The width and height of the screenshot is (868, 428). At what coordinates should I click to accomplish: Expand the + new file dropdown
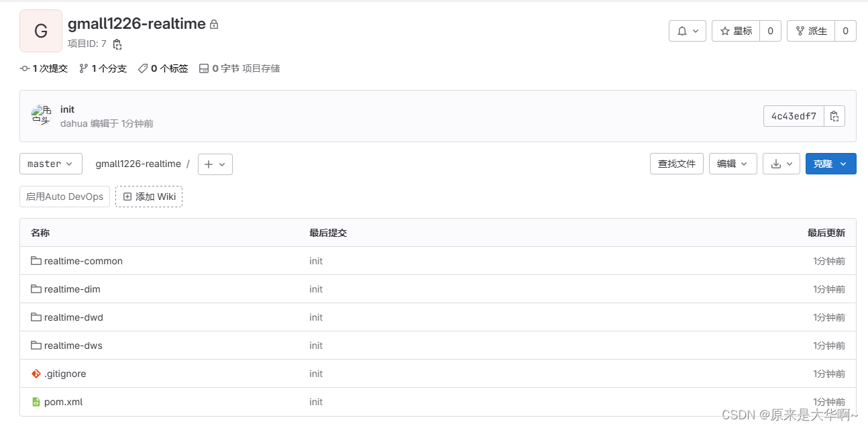tap(215, 164)
